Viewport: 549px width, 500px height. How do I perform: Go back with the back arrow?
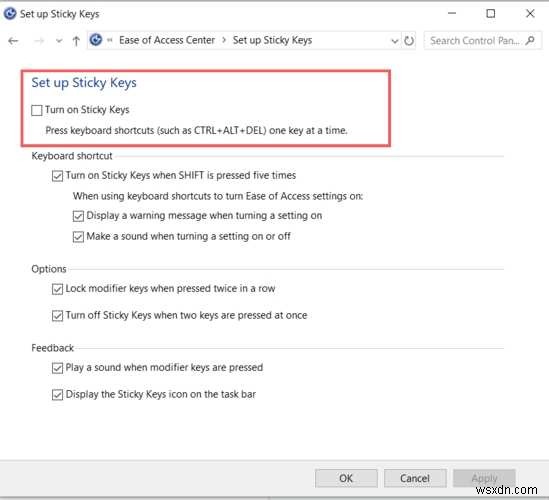(x=13, y=41)
